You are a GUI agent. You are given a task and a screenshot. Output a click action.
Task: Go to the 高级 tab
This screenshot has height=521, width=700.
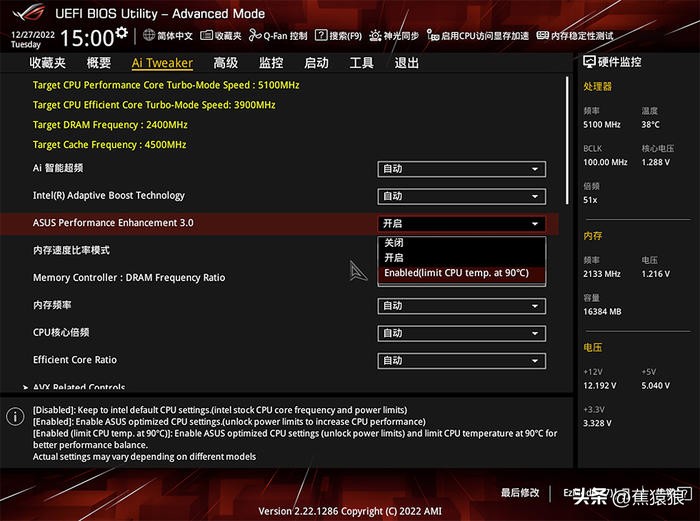click(225, 63)
